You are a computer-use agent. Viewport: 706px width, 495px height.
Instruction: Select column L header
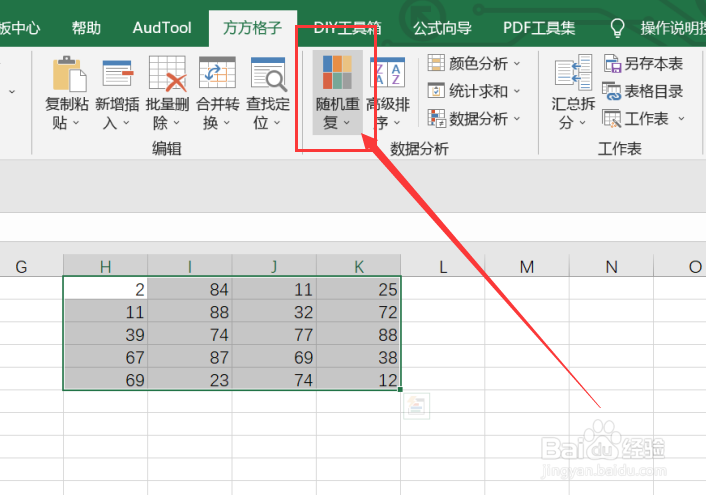(x=443, y=266)
